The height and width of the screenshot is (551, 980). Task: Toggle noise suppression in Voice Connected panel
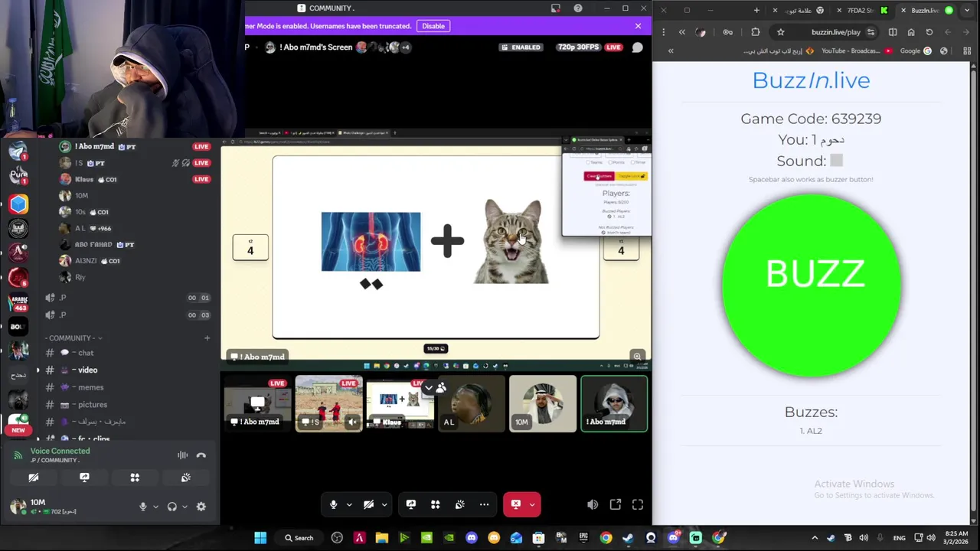coord(182,455)
